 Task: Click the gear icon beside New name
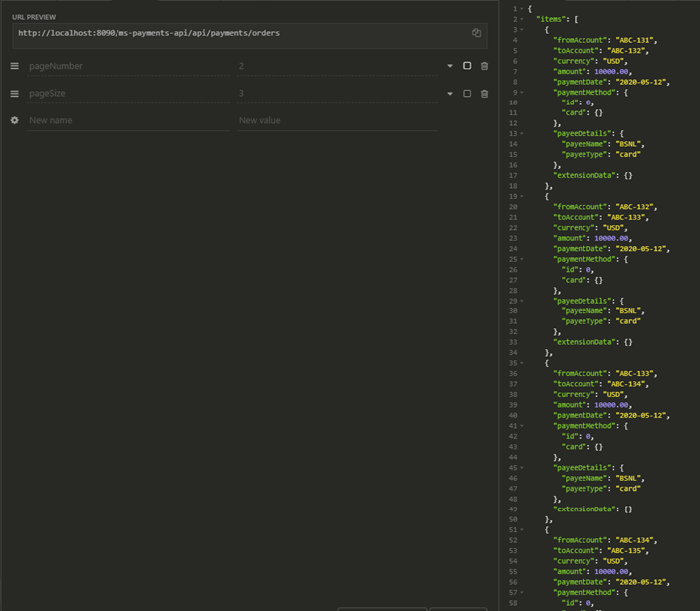click(x=14, y=120)
